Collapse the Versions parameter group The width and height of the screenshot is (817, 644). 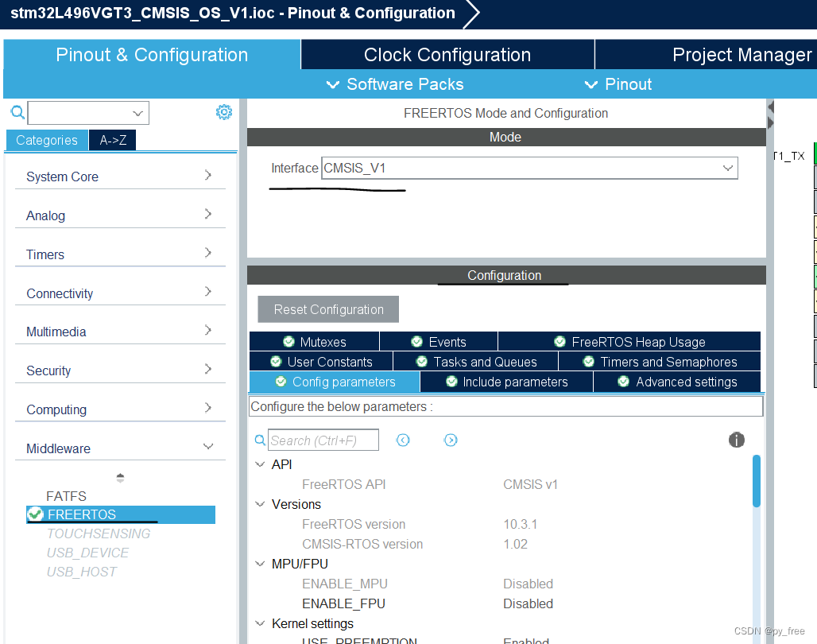click(260, 504)
